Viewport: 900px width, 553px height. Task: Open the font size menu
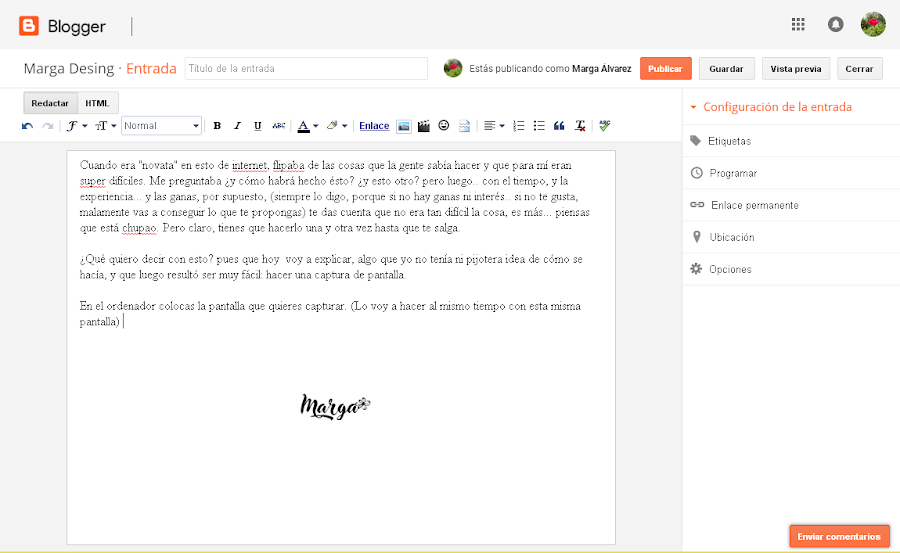click(106, 126)
